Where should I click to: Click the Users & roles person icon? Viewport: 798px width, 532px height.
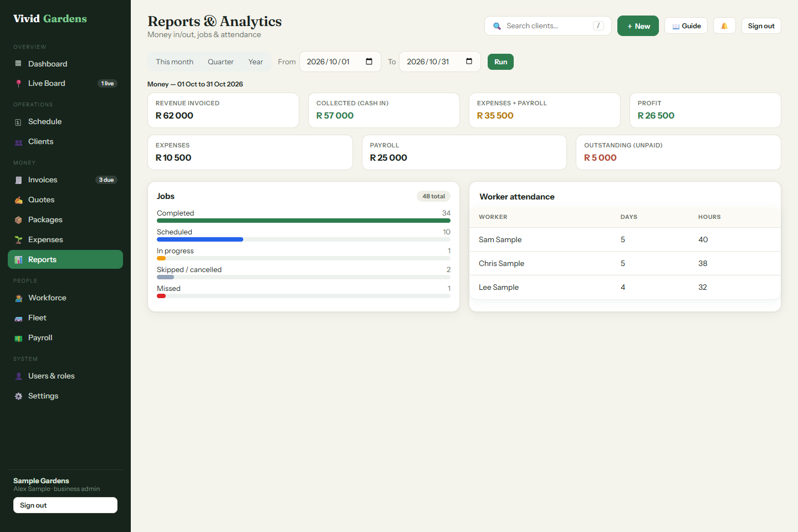coord(18,376)
